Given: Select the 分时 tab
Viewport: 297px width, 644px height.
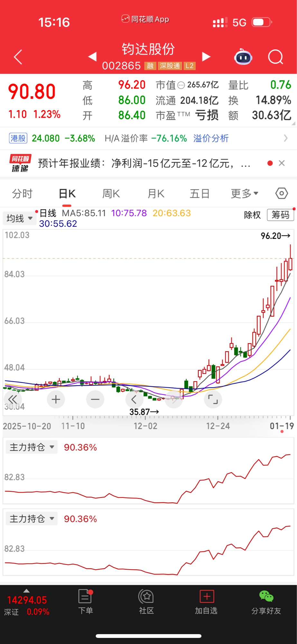Looking at the screenshot, I should coord(22,194).
